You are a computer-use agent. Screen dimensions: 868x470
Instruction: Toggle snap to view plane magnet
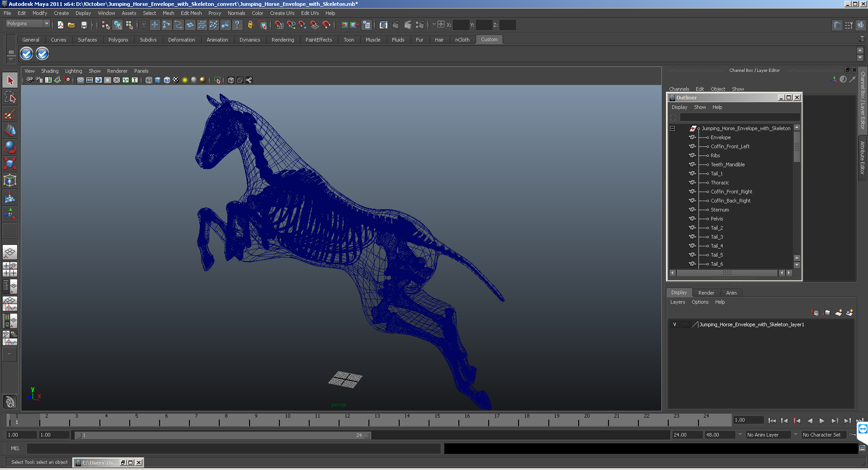pos(314,25)
